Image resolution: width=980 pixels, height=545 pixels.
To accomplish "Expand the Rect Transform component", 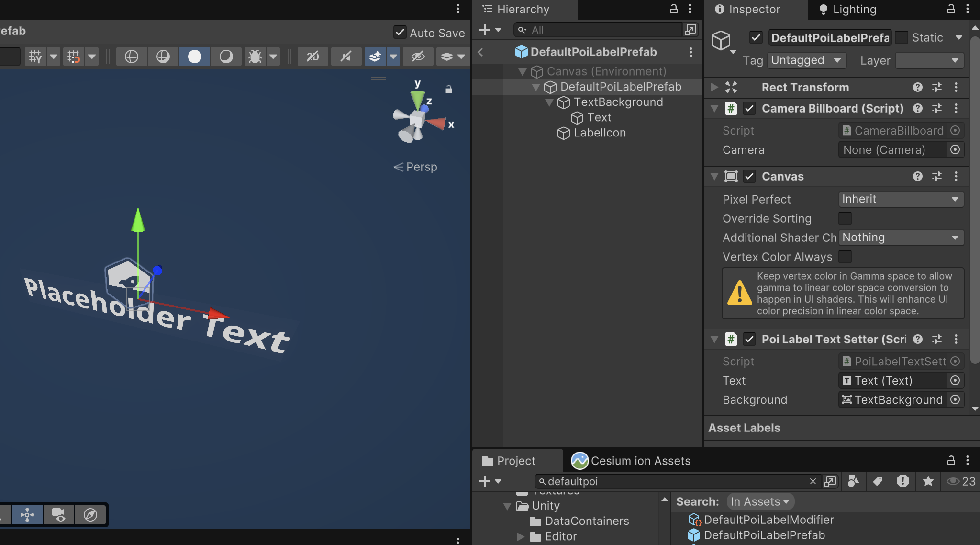I will pyautogui.click(x=714, y=87).
